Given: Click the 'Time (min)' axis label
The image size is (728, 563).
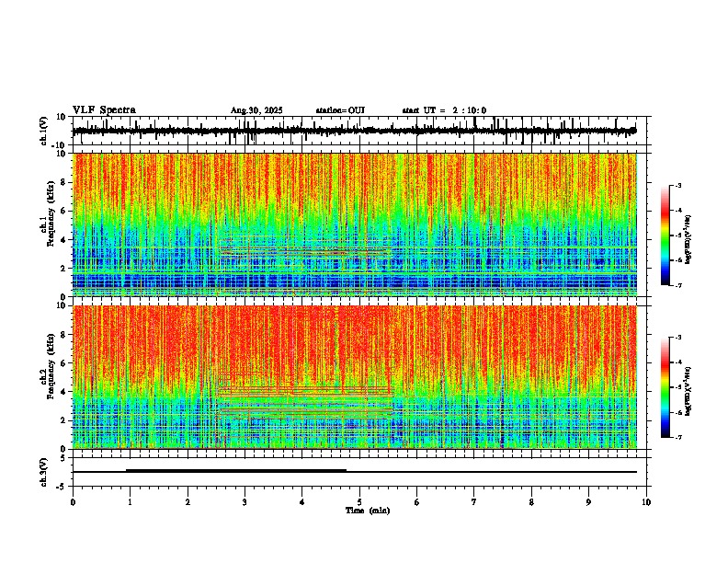Looking at the screenshot, I should point(368,510).
